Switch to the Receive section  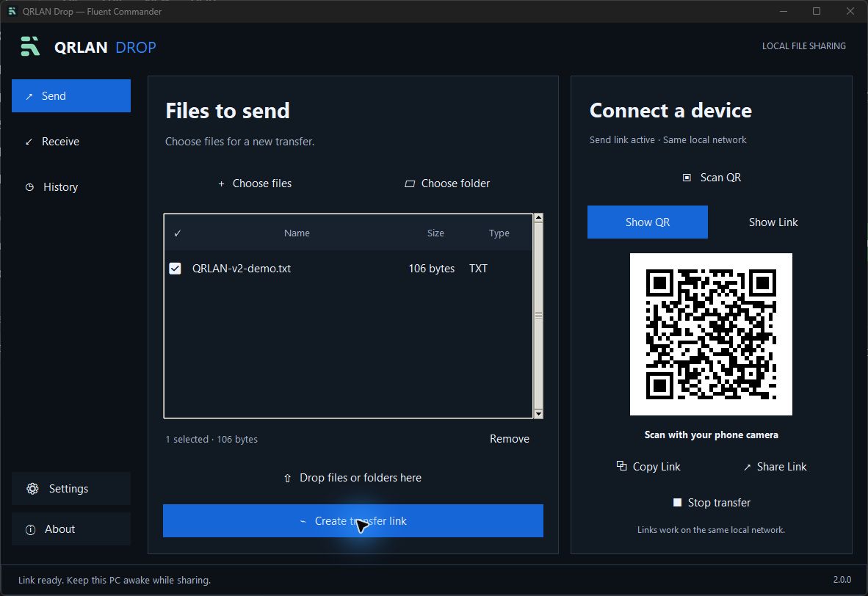pos(70,142)
